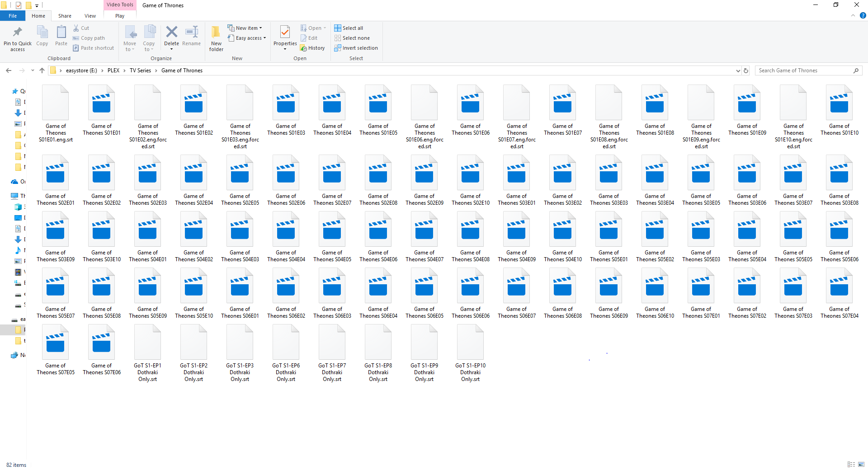
Task: Select video file Game of Theones S03E09
Action: [x=56, y=237]
